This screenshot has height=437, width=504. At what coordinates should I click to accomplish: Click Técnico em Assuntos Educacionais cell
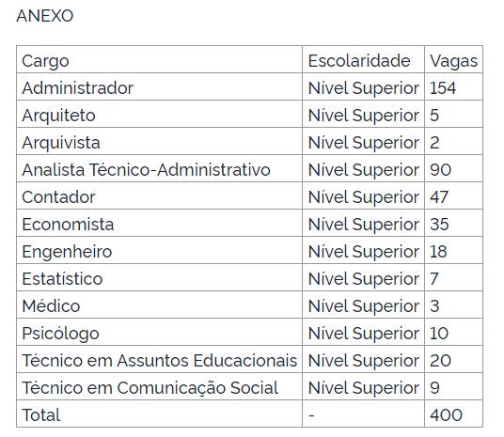[160, 361]
